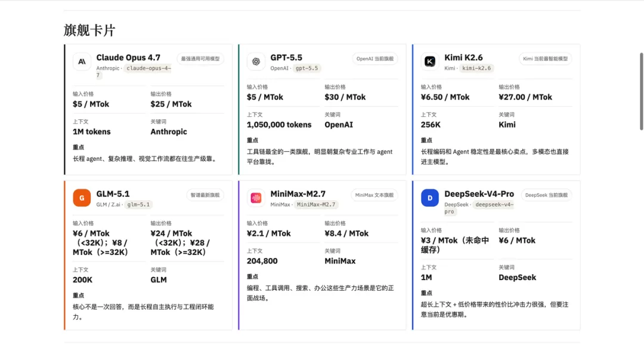The width and height of the screenshot is (644, 351).
Task: Click the pink MiniMax logo icon
Action: tap(256, 198)
